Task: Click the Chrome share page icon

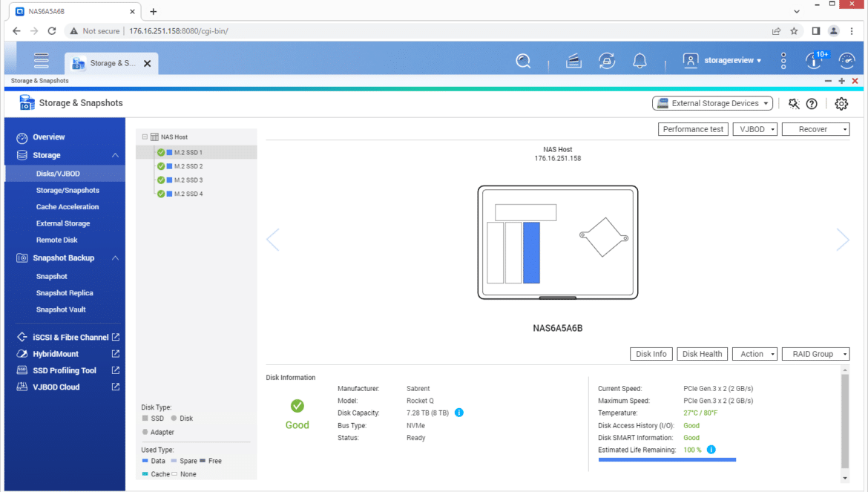Action: click(776, 31)
